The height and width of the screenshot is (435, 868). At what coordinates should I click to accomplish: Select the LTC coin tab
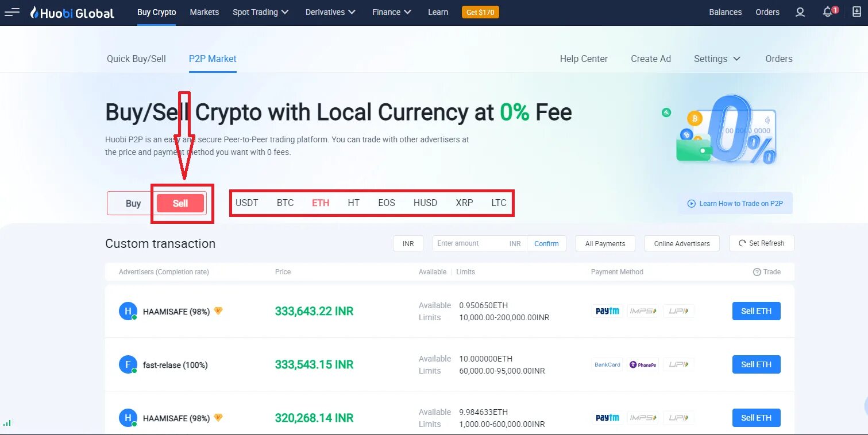pyautogui.click(x=499, y=203)
